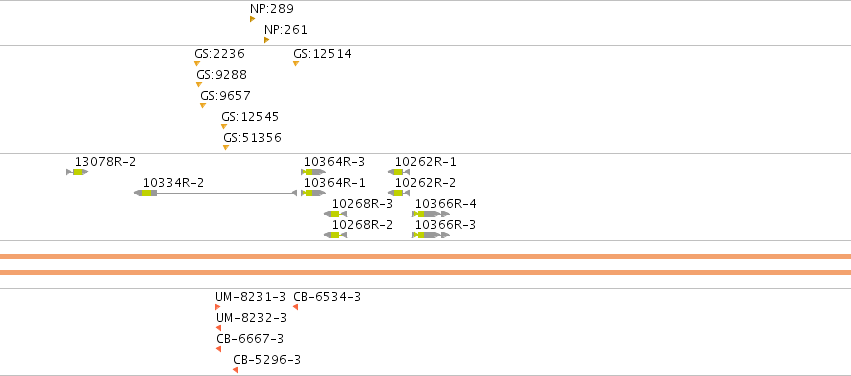This screenshot has height=376, width=851.
Task: Click the 10268R-2 gene glyph
Action: 335,235
